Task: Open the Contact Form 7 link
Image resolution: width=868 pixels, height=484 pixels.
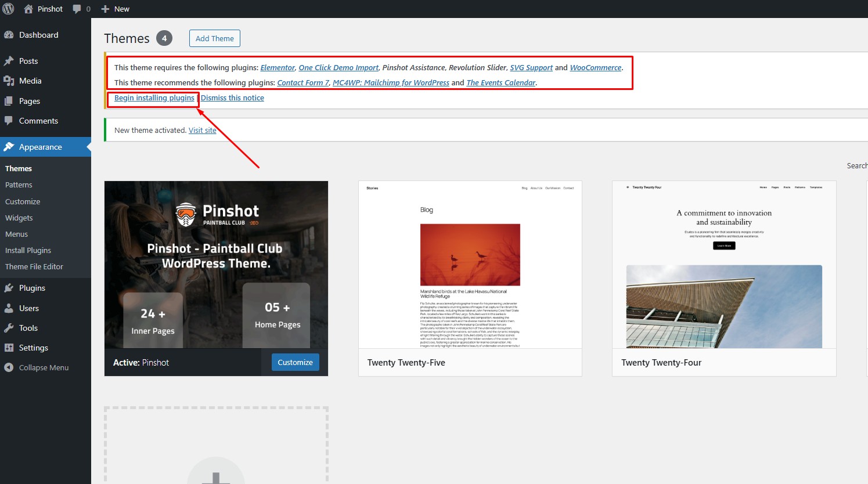Action: pos(303,82)
